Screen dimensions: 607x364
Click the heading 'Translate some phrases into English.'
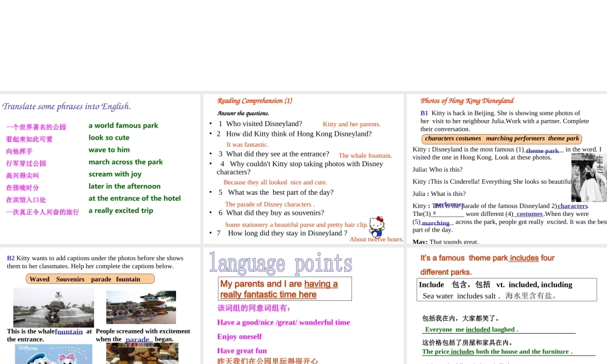tap(67, 106)
